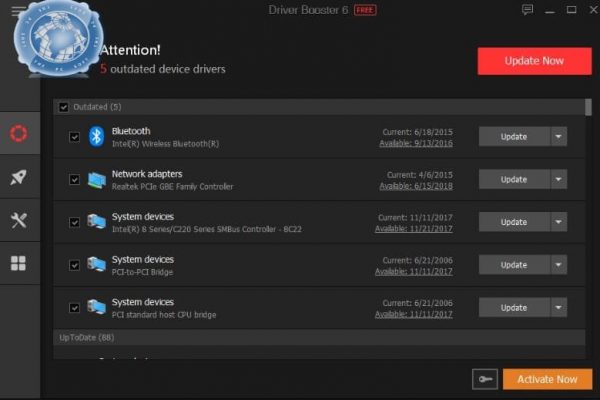The image size is (600, 400).
Task: Open Available: 11/11/2017 link for PCI-to-PCI Bridge
Action: point(414,272)
